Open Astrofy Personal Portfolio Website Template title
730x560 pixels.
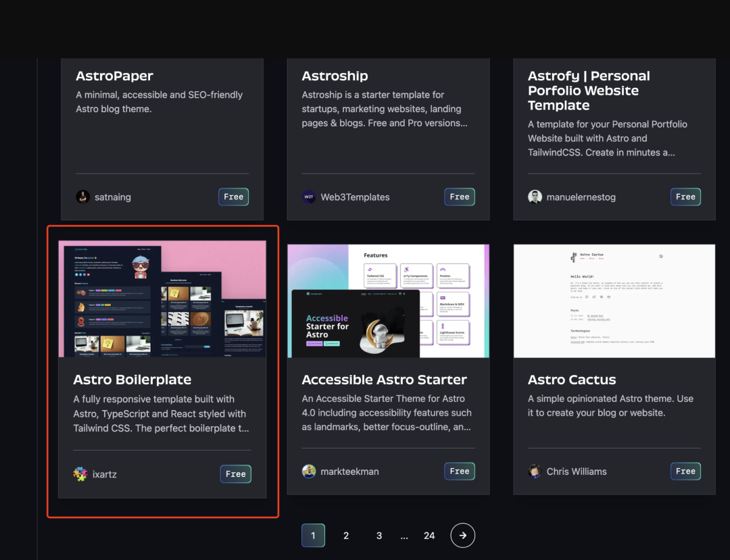click(x=588, y=91)
